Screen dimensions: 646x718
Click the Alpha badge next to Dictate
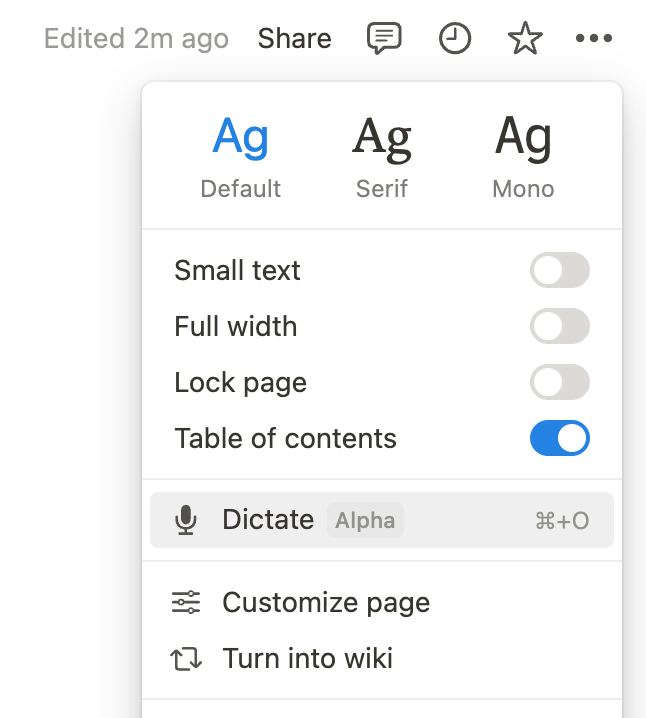click(365, 520)
